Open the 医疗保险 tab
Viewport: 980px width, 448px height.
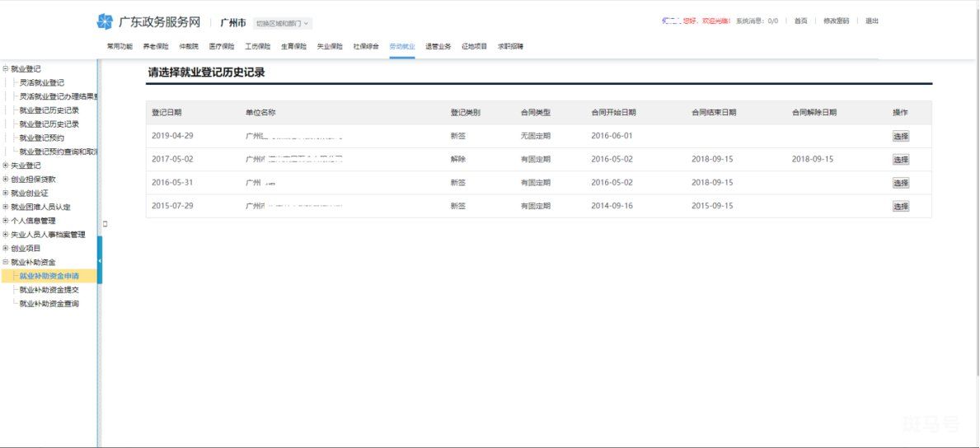[x=221, y=46]
